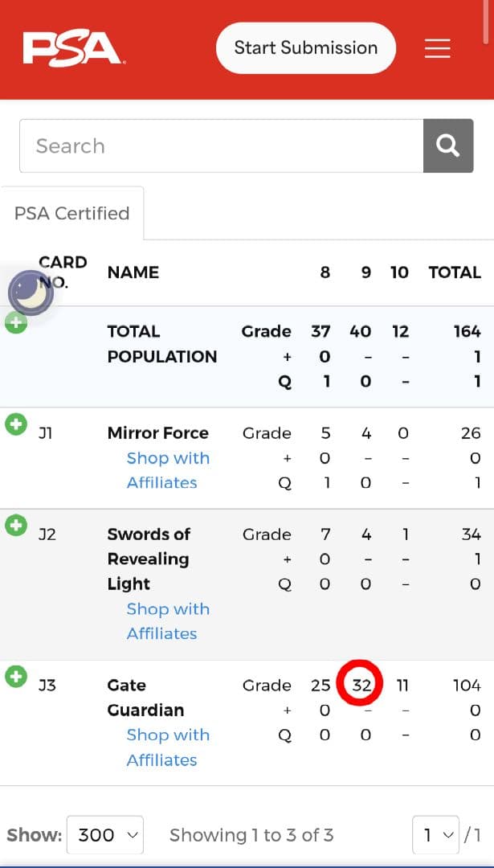The height and width of the screenshot is (868, 494).
Task: Click the circled Gate Guardian grade 9 count
Action: click(361, 686)
